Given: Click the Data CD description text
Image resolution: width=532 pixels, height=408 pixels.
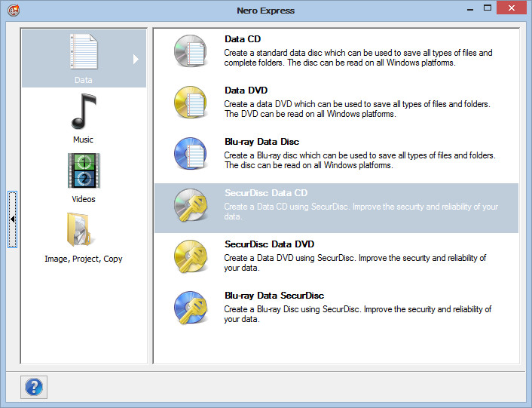Looking at the screenshot, I should (358, 58).
